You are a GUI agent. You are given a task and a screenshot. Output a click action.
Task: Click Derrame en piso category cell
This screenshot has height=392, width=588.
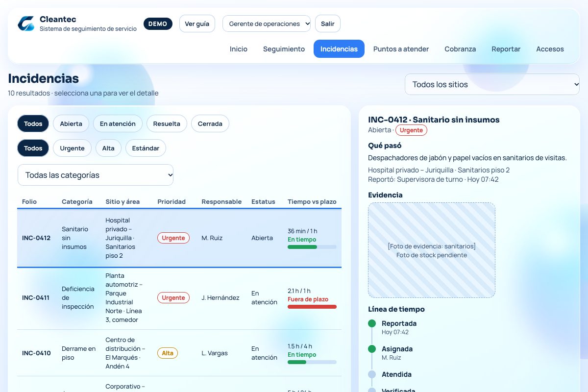[x=78, y=353]
